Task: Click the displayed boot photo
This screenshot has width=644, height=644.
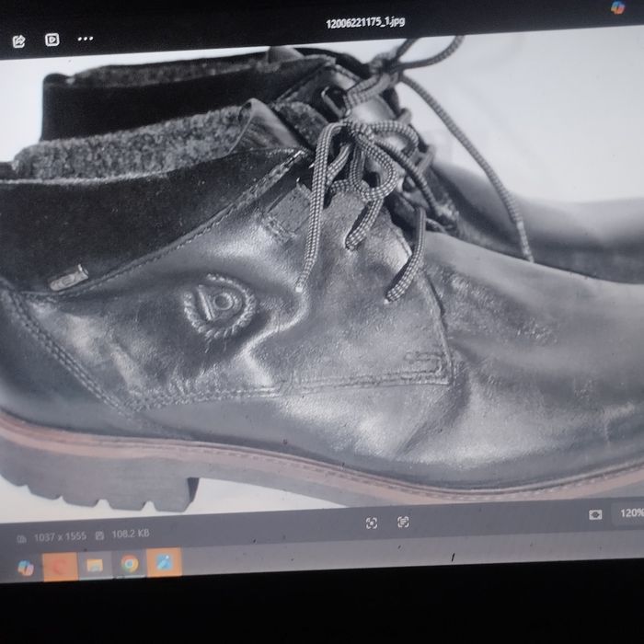Action: coord(322,275)
